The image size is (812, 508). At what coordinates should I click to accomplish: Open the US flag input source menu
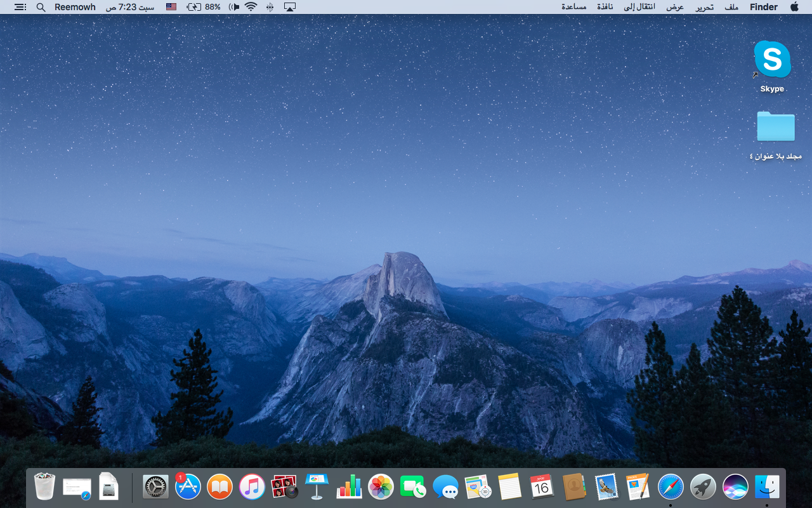click(x=171, y=7)
